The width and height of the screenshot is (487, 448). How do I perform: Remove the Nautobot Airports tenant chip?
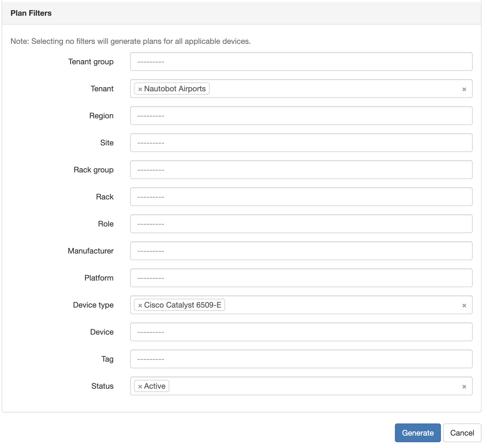click(140, 89)
